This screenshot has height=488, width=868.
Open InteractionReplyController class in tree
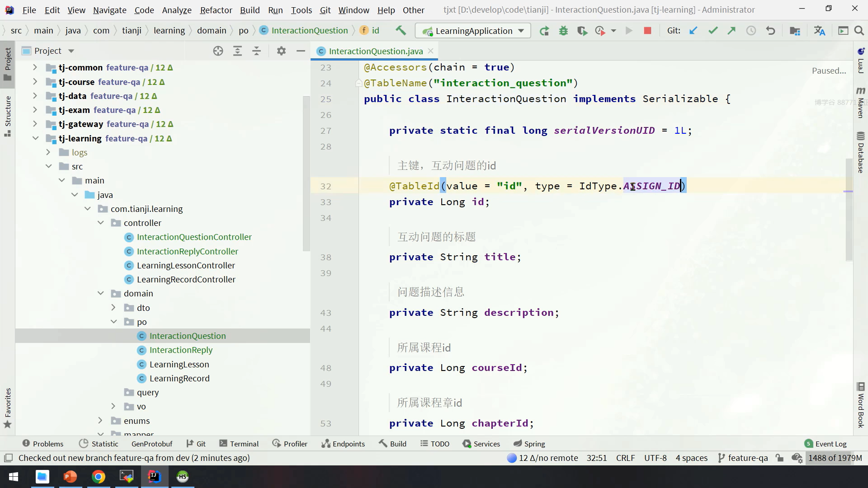187,251
